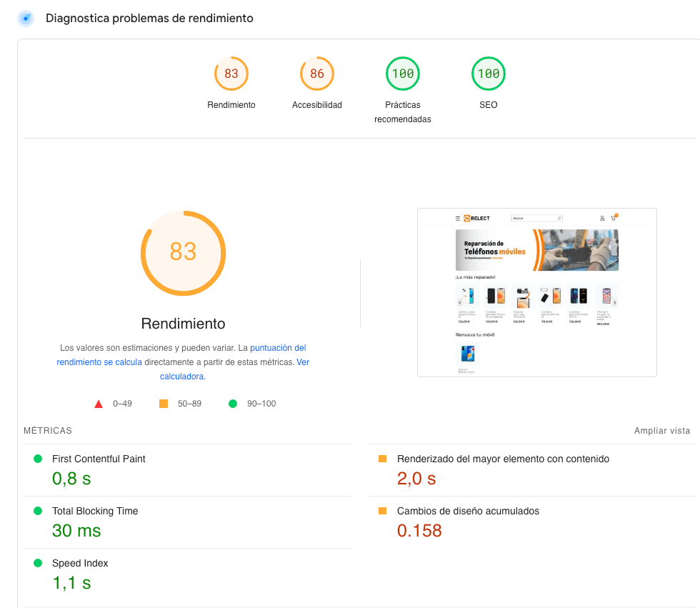This screenshot has height=608, width=700.
Task: Click the '1,1 s' Speed Index value
Action: point(71,583)
